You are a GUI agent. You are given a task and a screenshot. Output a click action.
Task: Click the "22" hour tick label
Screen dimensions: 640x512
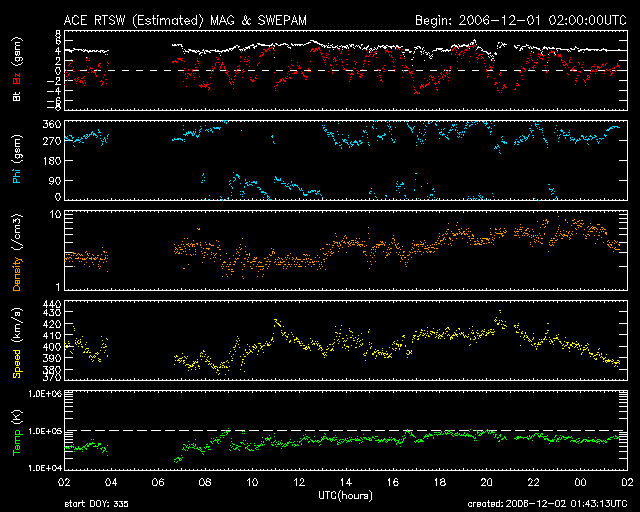(x=533, y=482)
